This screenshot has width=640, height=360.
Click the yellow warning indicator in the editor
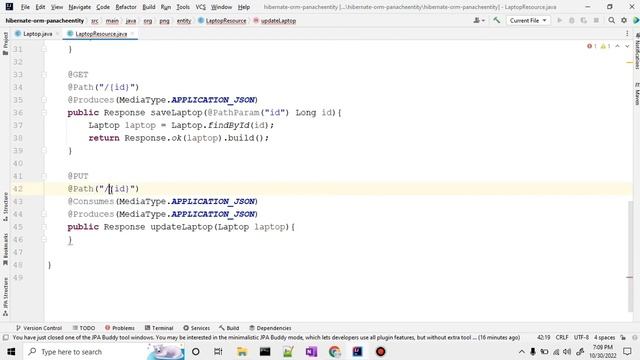pyautogui.click(x=605, y=46)
